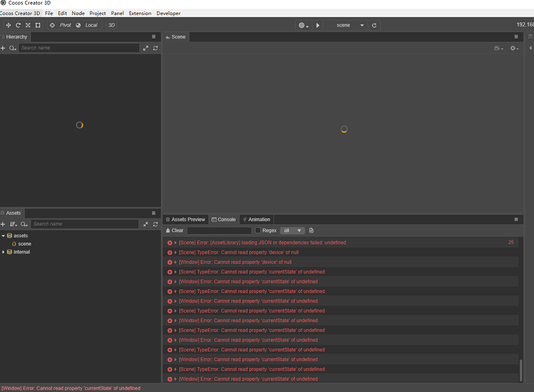Open the Panel menu
The height and width of the screenshot is (392, 534).
point(117,13)
